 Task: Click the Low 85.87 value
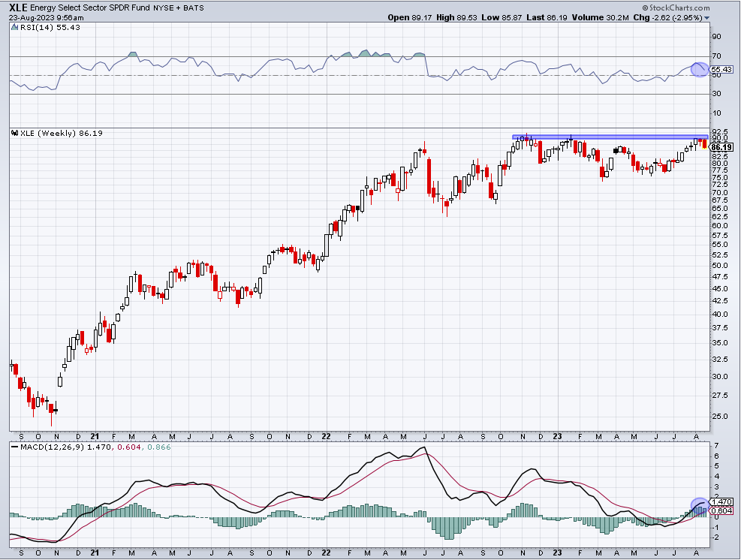pos(502,17)
